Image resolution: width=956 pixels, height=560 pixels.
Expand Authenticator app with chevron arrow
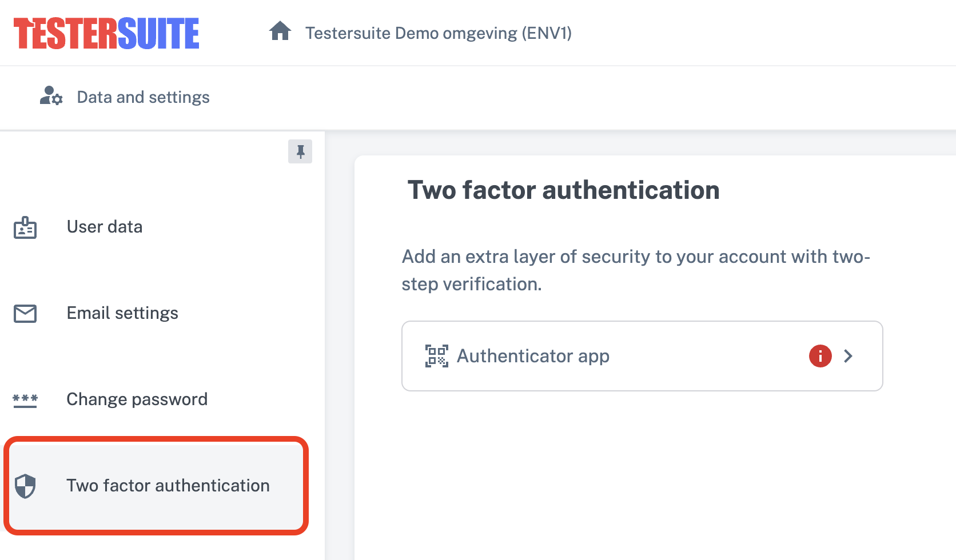[x=849, y=356]
